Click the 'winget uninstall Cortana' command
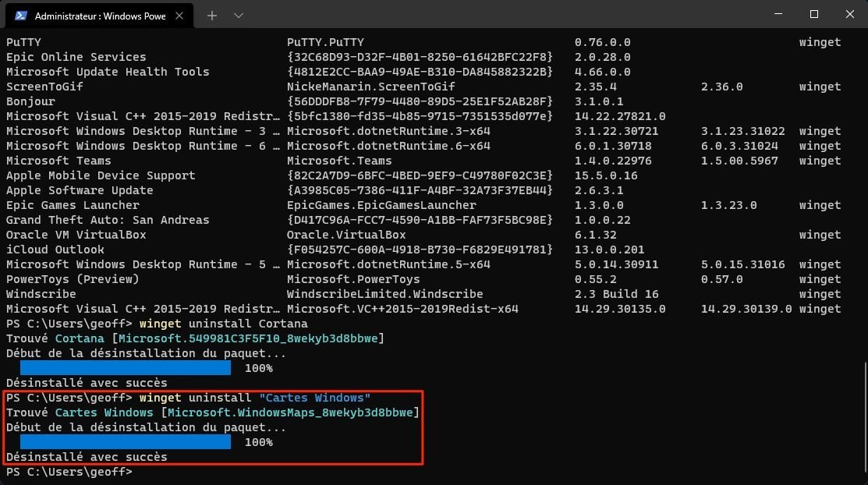The width and height of the screenshot is (868, 485). (223, 324)
